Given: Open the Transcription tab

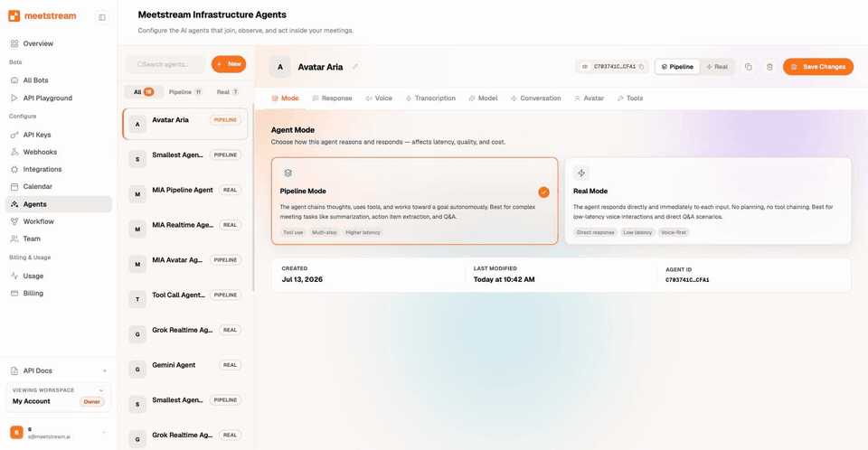Looking at the screenshot, I should pyautogui.click(x=430, y=98).
